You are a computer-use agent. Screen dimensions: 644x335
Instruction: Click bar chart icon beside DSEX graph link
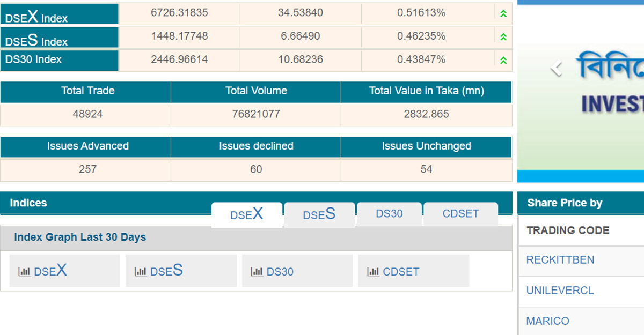point(24,272)
